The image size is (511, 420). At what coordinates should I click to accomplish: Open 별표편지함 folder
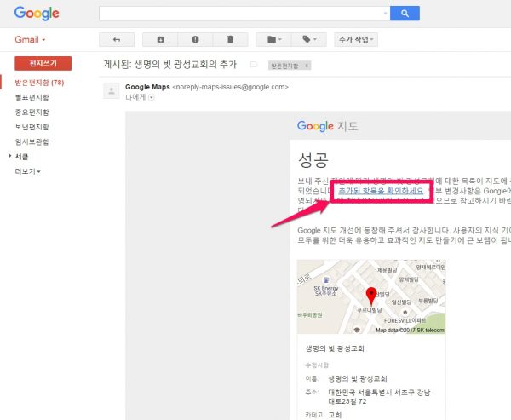32,97
